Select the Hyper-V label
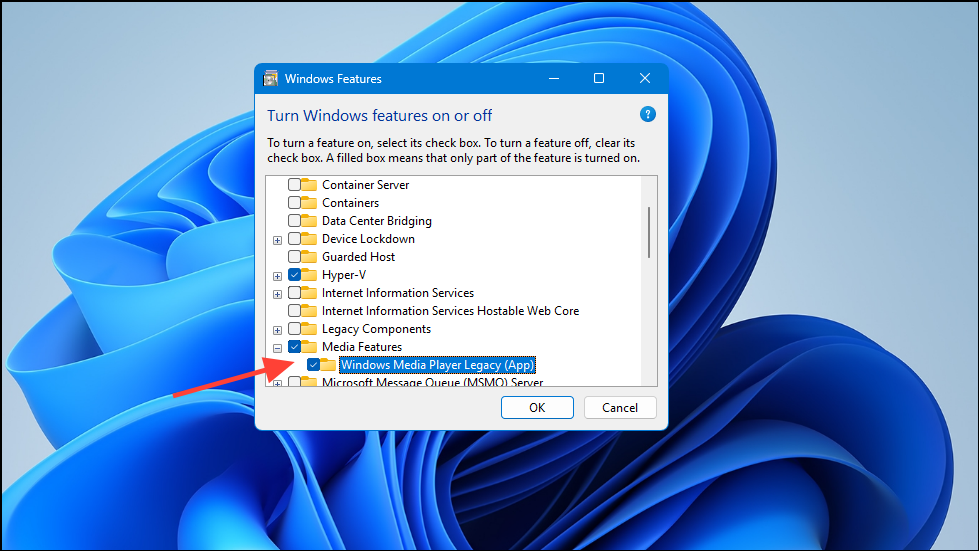The width and height of the screenshot is (979, 551). coord(343,275)
